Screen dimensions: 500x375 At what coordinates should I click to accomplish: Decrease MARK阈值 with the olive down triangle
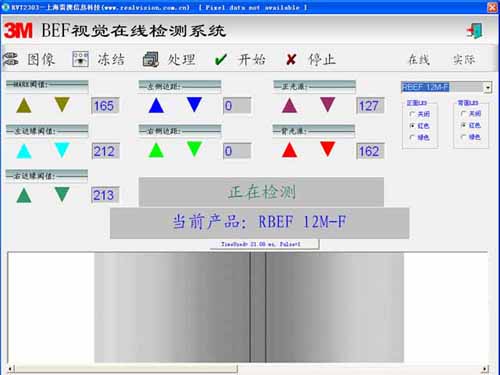click(x=62, y=104)
